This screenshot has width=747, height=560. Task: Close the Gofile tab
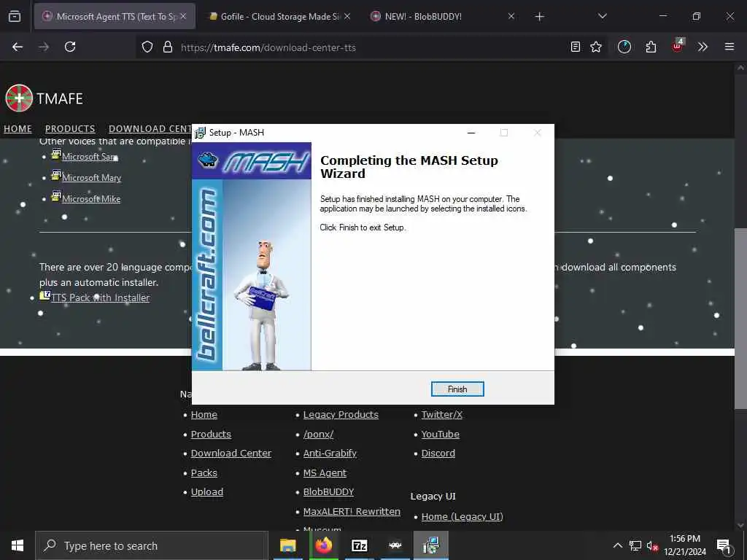347,16
